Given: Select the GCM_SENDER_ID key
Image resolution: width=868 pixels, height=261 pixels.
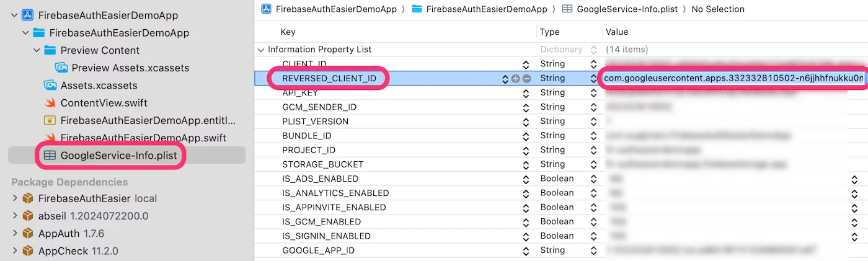Looking at the screenshot, I should coord(319,107).
